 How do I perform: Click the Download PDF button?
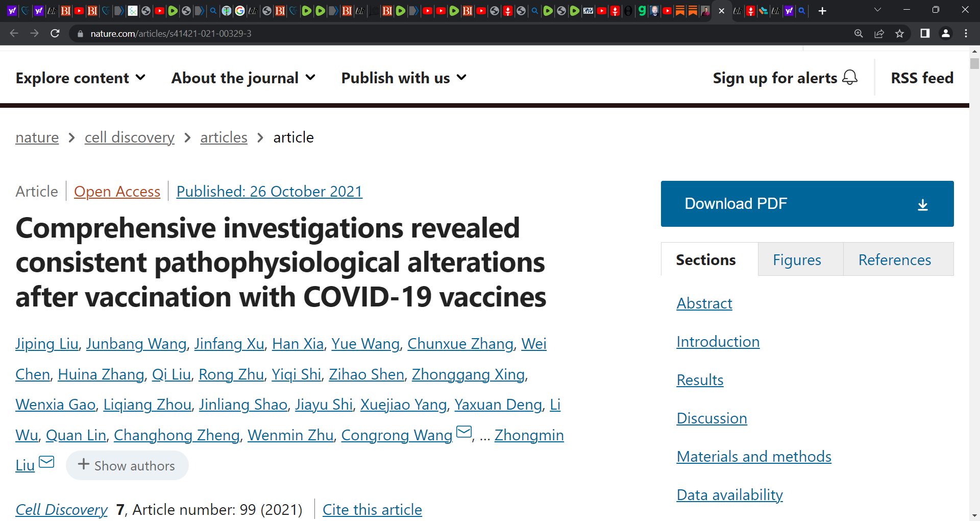click(x=807, y=204)
